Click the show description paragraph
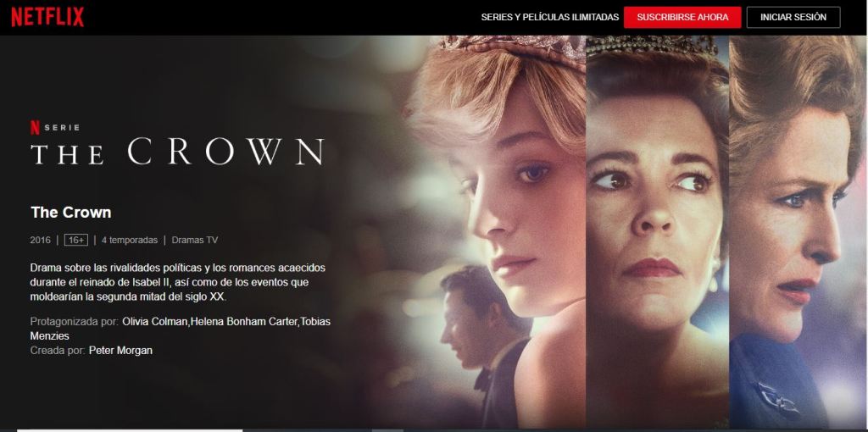The height and width of the screenshot is (432, 868). 178,282
